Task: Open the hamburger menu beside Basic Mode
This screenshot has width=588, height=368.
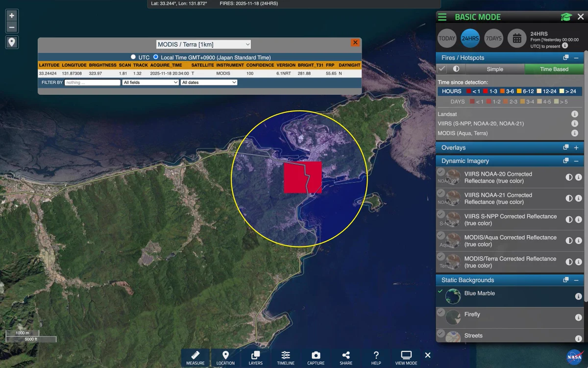Action: pos(442,17)
